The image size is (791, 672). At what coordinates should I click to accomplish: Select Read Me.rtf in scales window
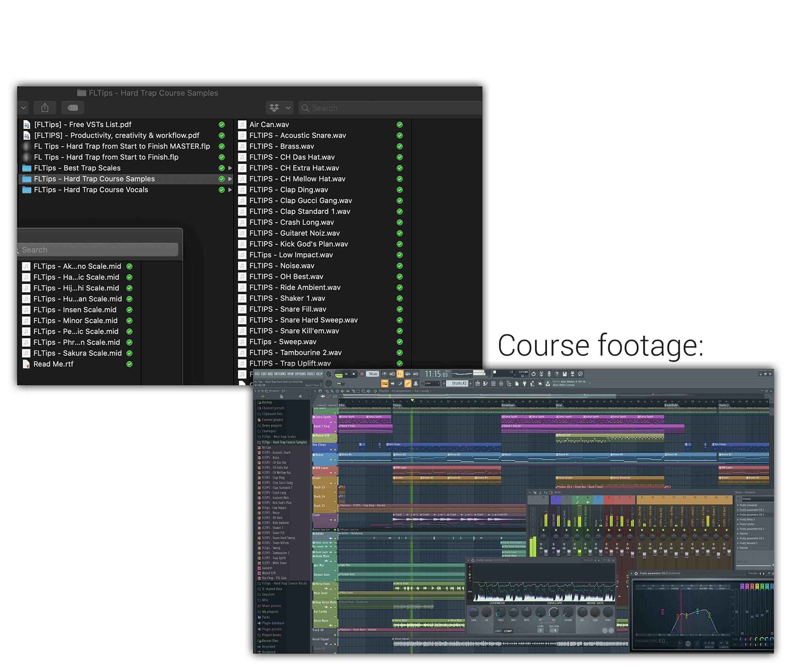pos(53,364)
